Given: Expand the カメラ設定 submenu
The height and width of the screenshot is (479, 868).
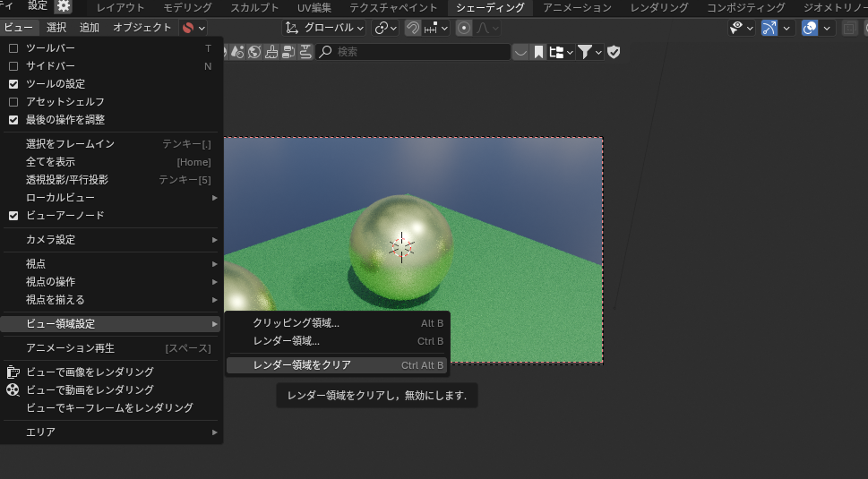Looking at the screenshot, I should click(112, 240).
